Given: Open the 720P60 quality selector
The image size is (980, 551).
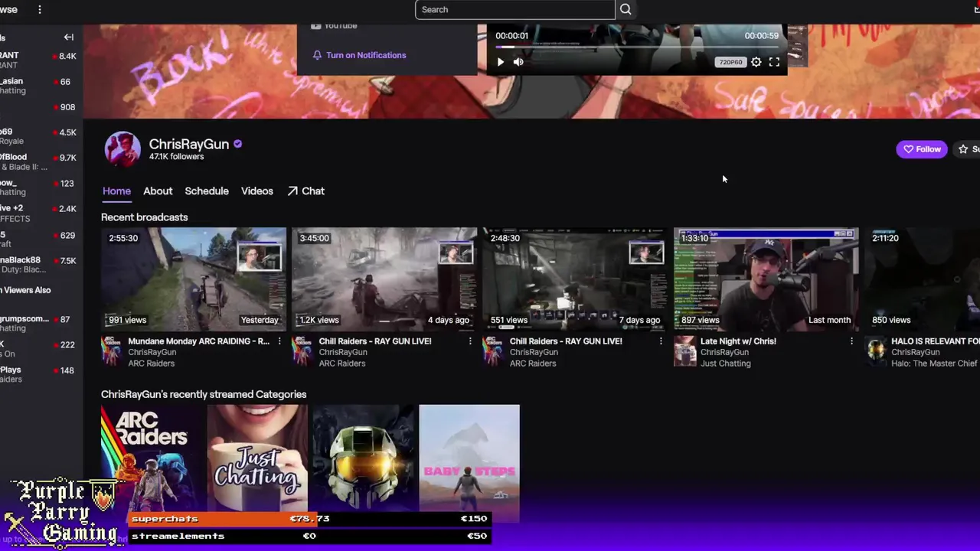Looking at the screenshot, I should point(730,62).
